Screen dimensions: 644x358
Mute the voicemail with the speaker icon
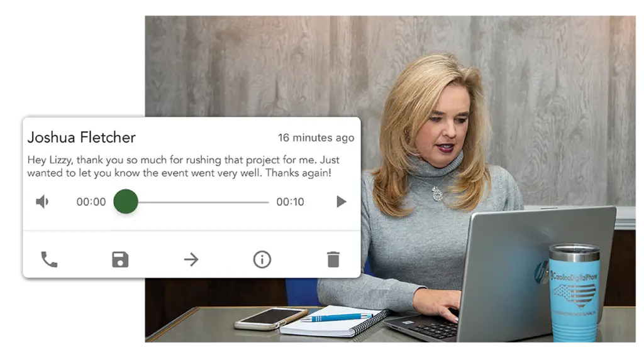click(42, 202)
